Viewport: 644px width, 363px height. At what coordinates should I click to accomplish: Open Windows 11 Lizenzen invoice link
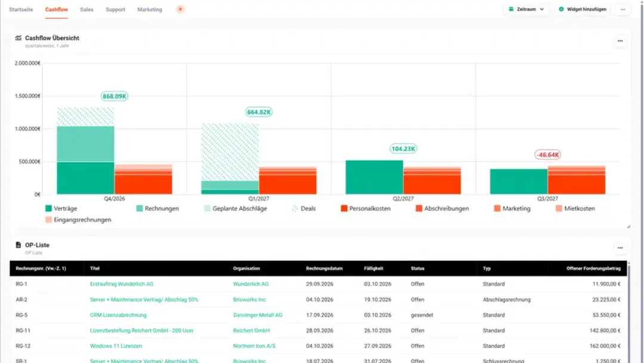click(116, 346)
